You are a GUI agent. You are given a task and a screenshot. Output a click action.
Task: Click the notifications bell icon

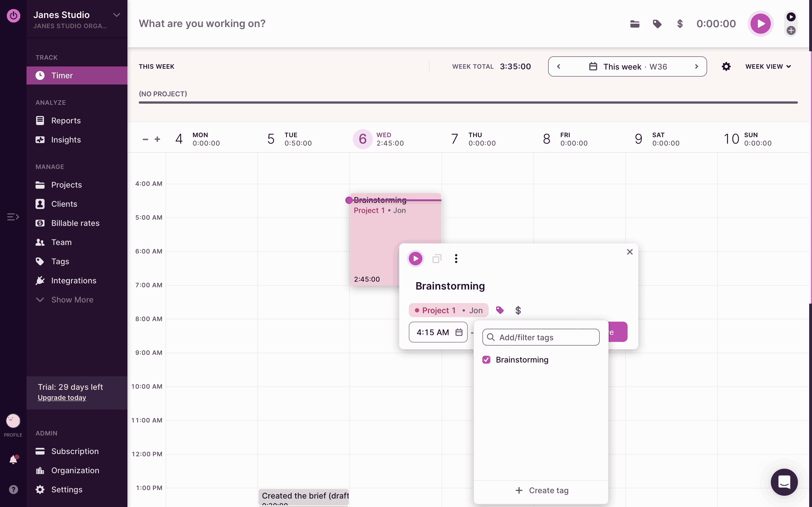tap(14, 459)
